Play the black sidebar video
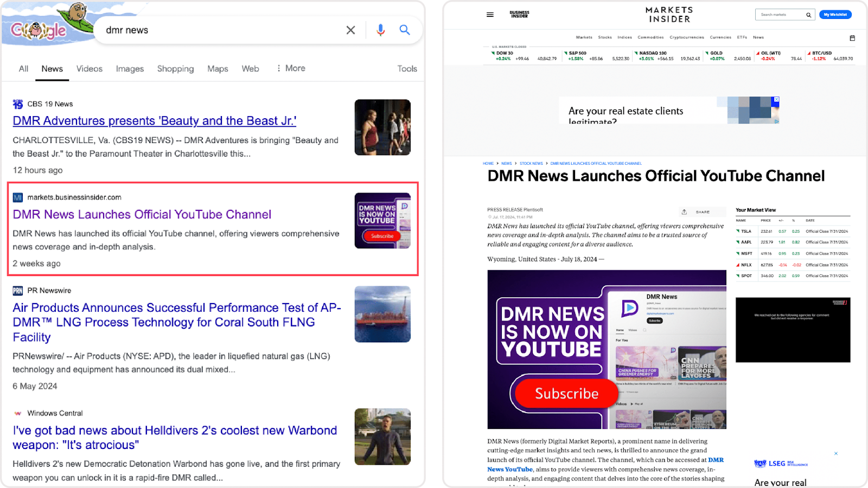 coord(793,330)
